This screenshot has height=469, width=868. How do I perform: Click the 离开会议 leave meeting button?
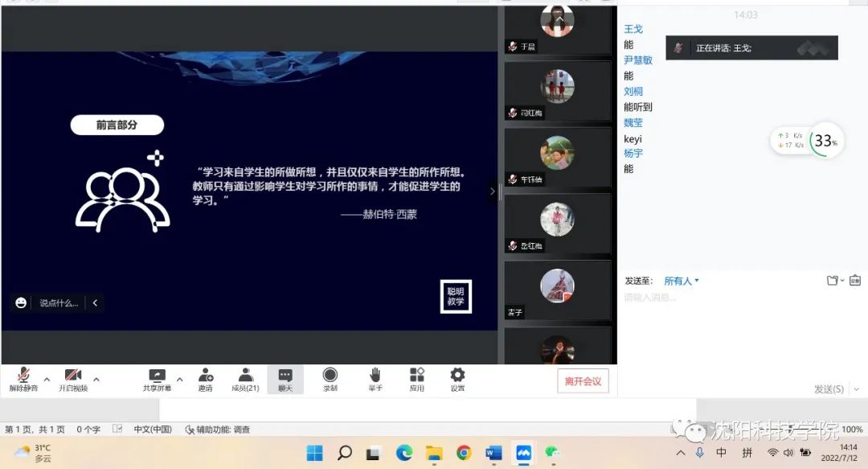pyautogui.click(x=583, y=381)
